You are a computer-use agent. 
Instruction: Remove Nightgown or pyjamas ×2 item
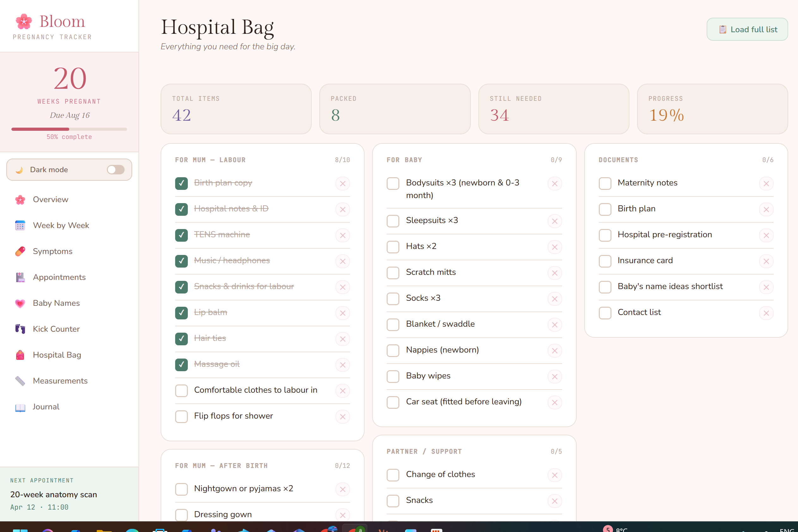click(x=343, y=489)
